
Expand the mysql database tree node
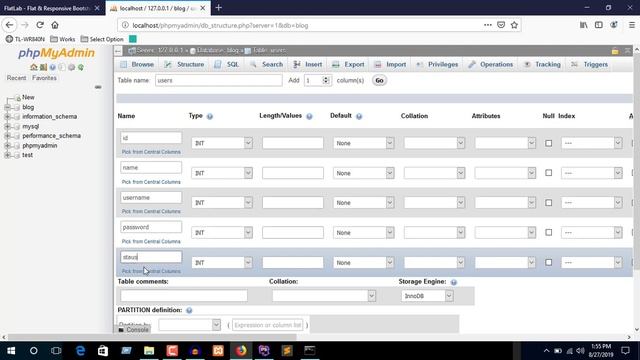point(7,126)
